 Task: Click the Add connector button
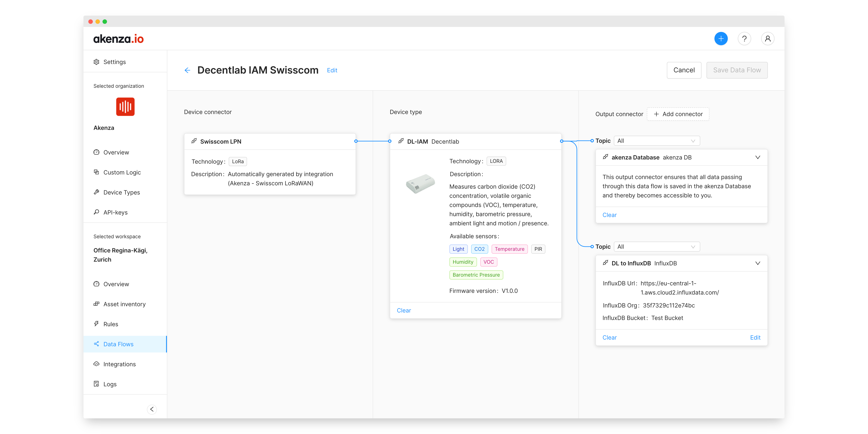(678, 114)
